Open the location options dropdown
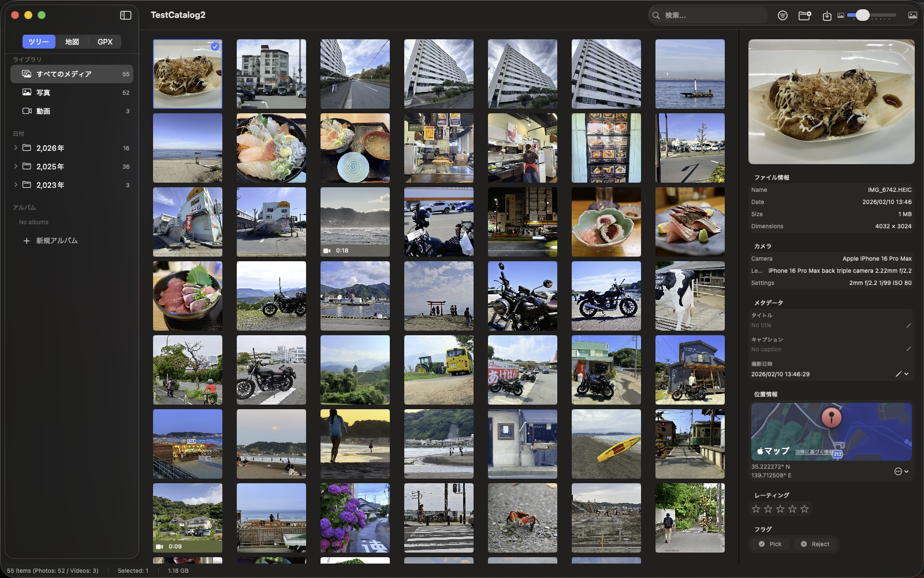 click(x=901, y=471)
